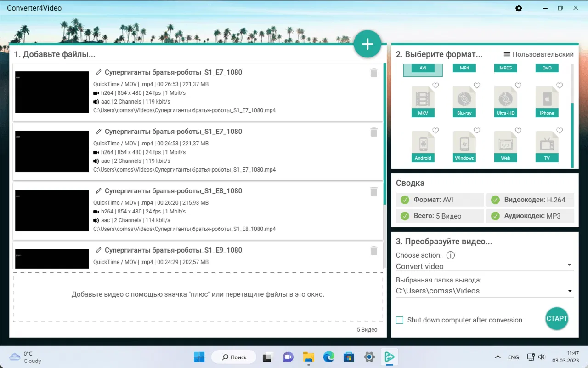Viewport: 588px width, 368px height.
Task: Click the format panel vertical scrollbar
Action: tap(572, 135)
